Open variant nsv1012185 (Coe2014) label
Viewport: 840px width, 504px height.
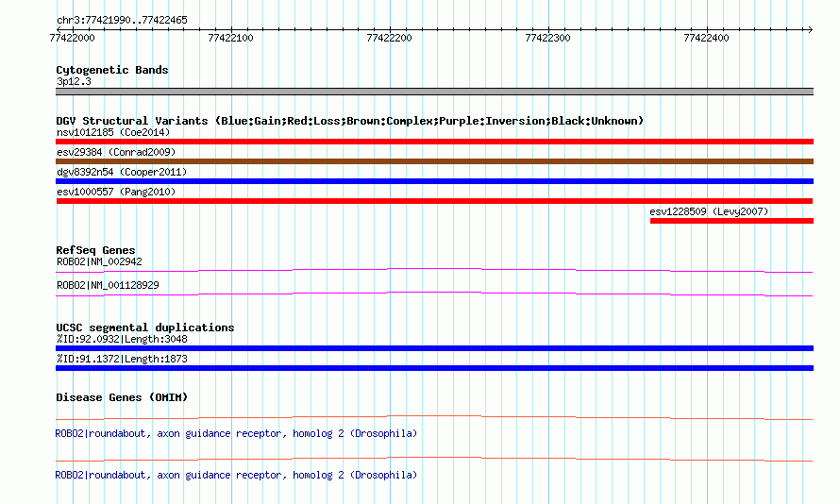113,132
